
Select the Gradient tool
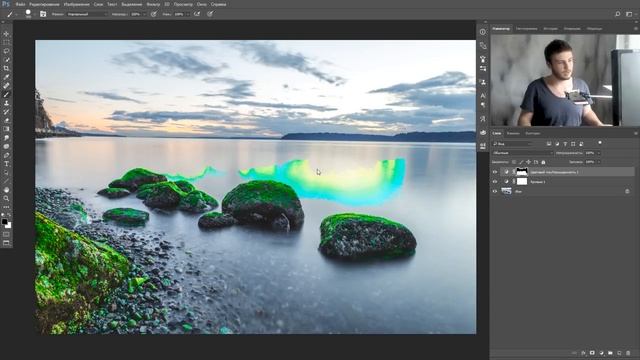click(x=6, y=129)
